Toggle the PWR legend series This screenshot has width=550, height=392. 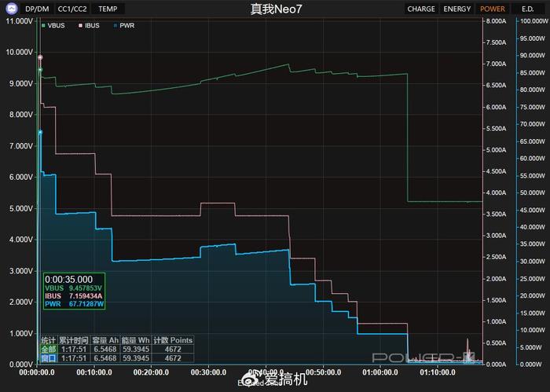tap(124, 25)
